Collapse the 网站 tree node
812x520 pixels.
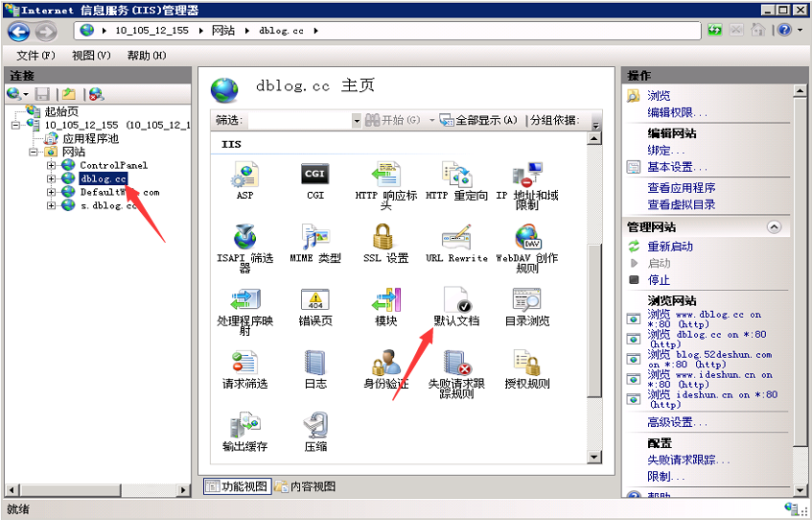click(x=34, y=152)
